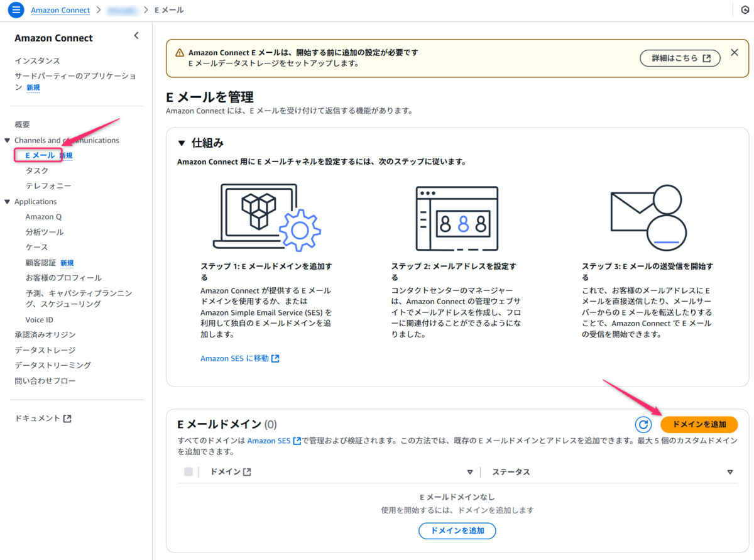Open the Amazon Connect breadcrumb link
Image resolution: width=754 pixels, height=560 pixels.
60,10
